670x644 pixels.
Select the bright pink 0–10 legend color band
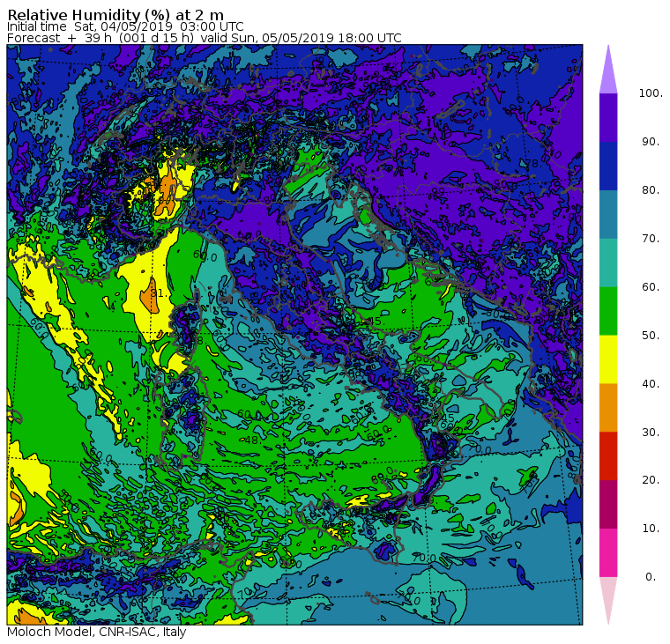(x=608, y=552)
